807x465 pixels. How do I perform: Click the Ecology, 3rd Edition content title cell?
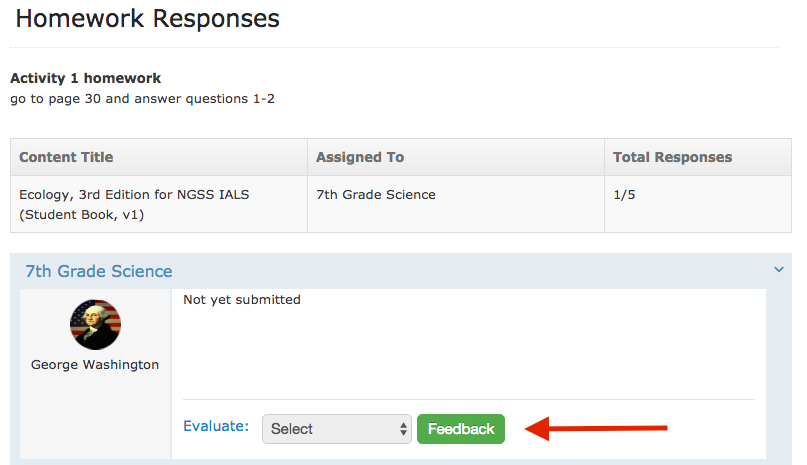134,204
